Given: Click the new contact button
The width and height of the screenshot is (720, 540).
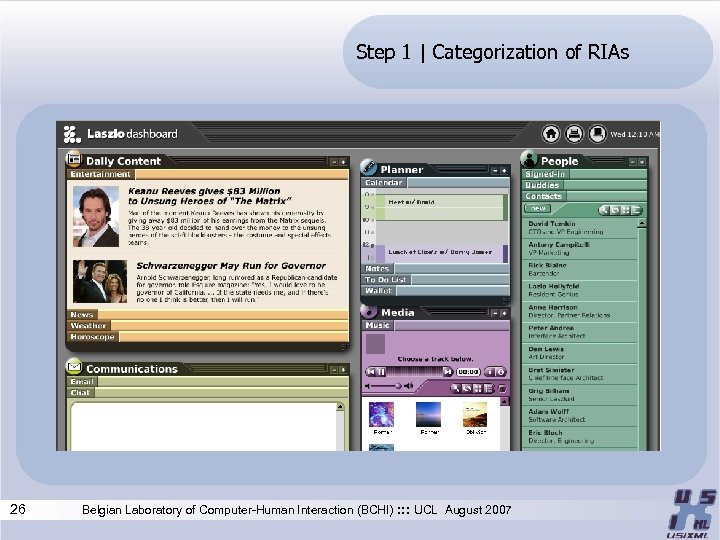Looking at the screenshot, I should coord(537,208).
